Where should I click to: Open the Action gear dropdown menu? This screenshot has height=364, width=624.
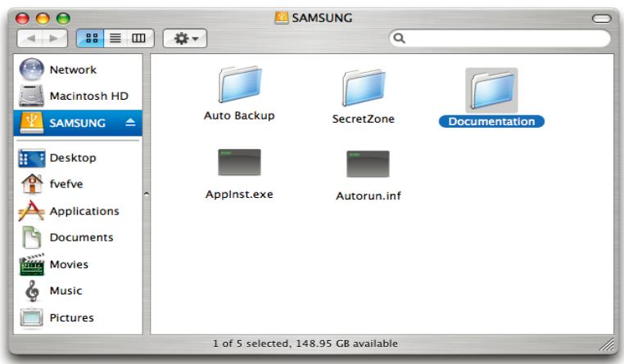pos(185,38)
